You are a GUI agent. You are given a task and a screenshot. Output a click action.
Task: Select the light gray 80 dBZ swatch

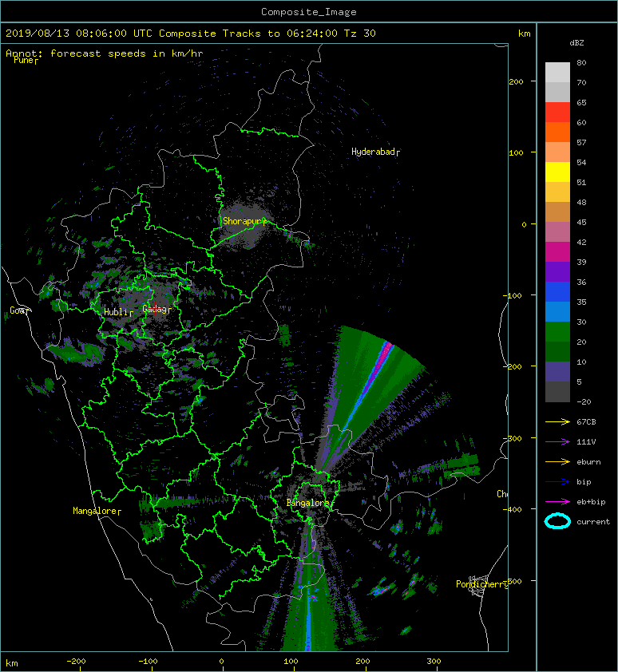click(x=557, y=73)
